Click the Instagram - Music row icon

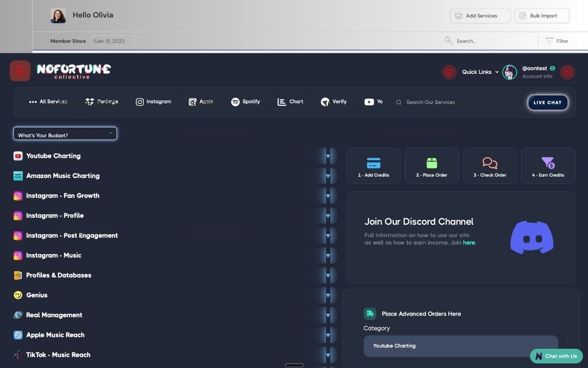pos(18,255)
